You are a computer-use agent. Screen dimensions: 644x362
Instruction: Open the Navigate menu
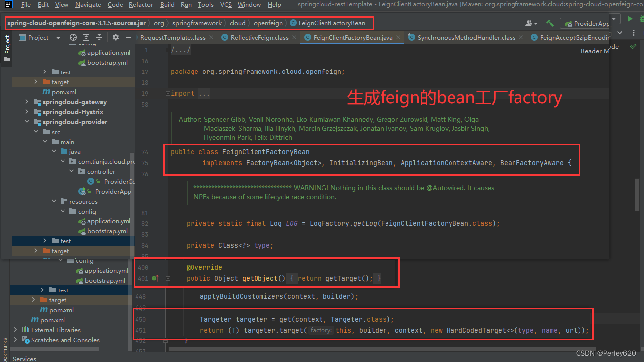(88, 5)
